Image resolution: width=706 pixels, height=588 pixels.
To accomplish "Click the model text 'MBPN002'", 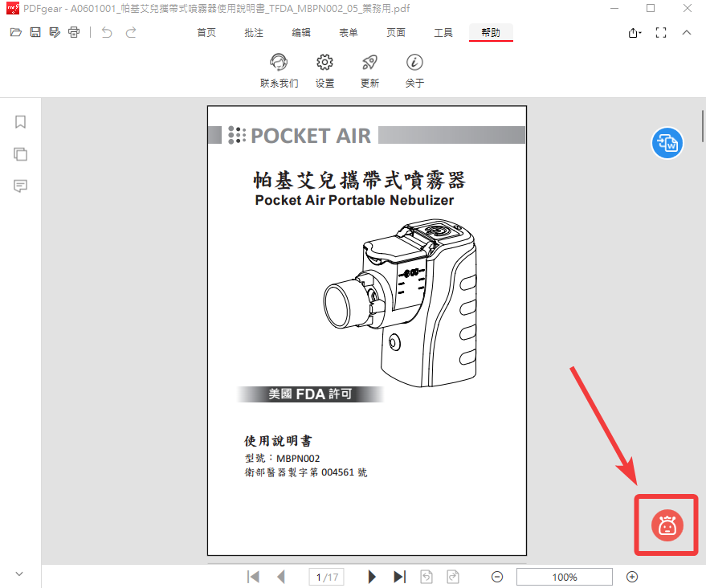I will click(x=298, y=459).
